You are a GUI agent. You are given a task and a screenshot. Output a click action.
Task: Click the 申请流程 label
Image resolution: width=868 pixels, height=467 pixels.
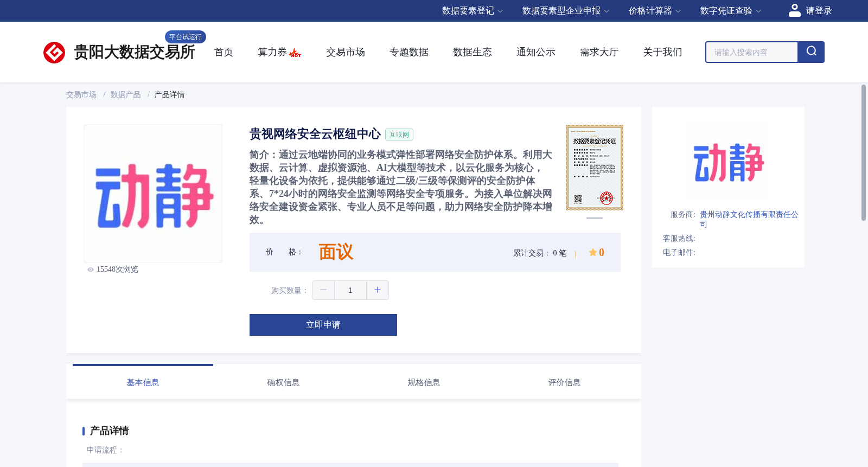pos(105,450)
